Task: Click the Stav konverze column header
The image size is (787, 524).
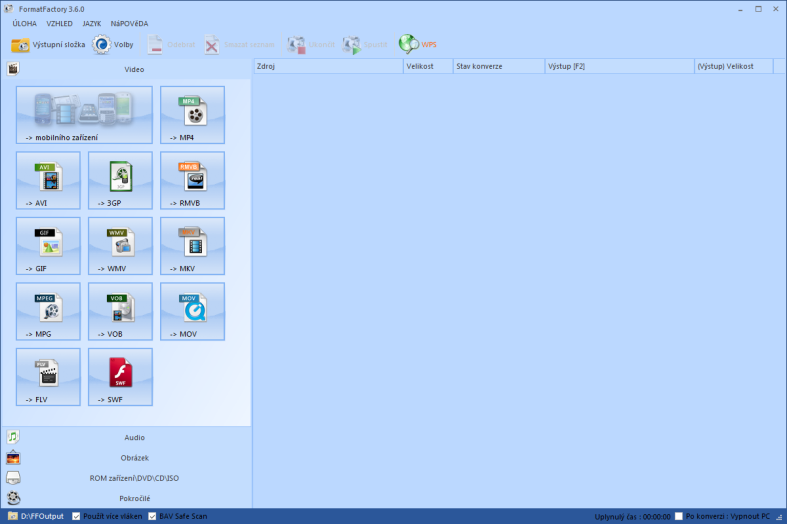Action: 499,66
